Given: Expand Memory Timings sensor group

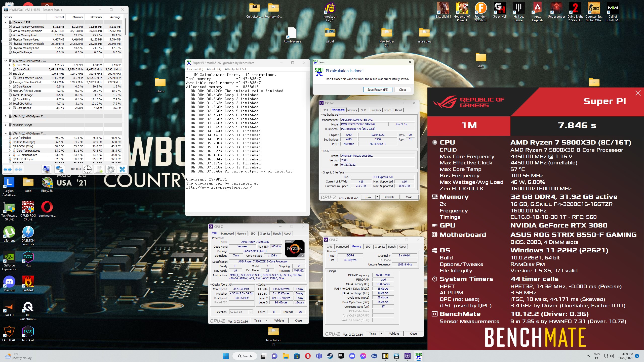Looking at the screenshot, I should click(6, 125).
